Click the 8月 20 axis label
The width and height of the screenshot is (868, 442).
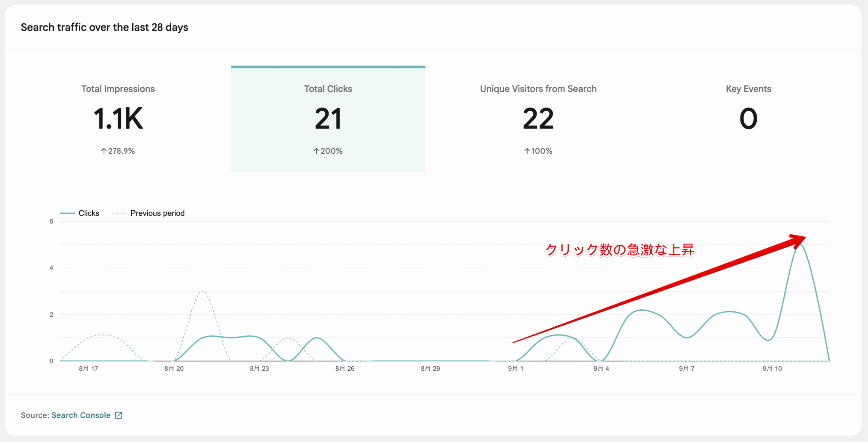tap(174, 368)
